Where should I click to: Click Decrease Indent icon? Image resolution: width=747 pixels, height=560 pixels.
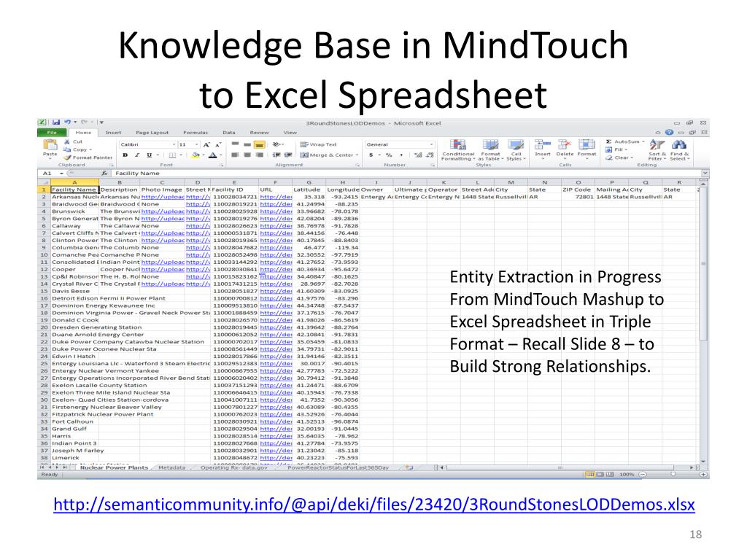[276, 155]
